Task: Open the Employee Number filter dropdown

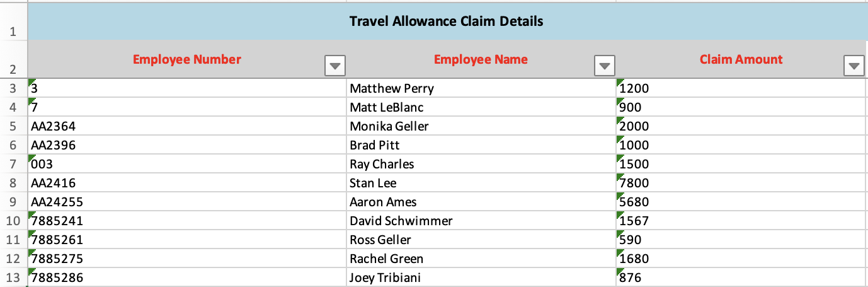Action: [x=334, y=66]
